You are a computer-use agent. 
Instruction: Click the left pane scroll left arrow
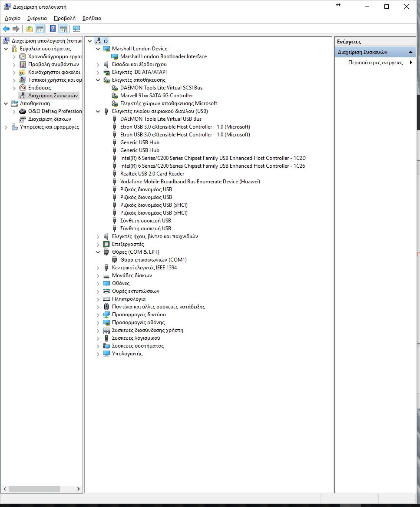pyautogui.click(x=4, y=489)
